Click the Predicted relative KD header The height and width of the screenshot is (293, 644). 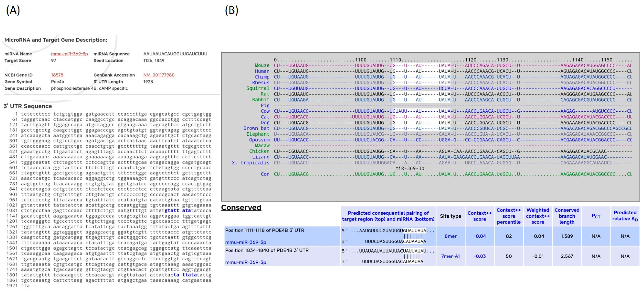point(625,216)
